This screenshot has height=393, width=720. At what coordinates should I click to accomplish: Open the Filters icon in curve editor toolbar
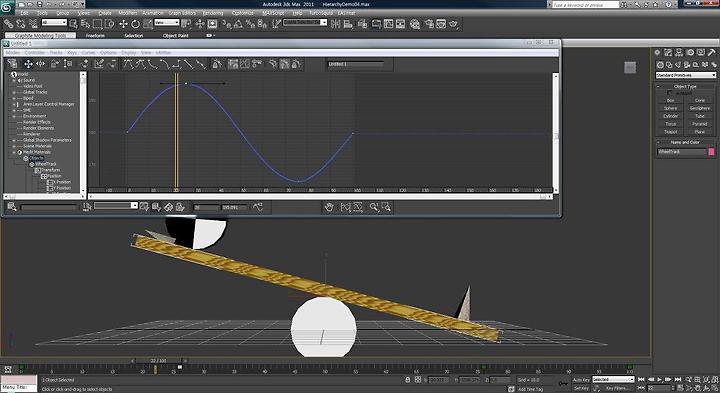(x=12, y=64)
